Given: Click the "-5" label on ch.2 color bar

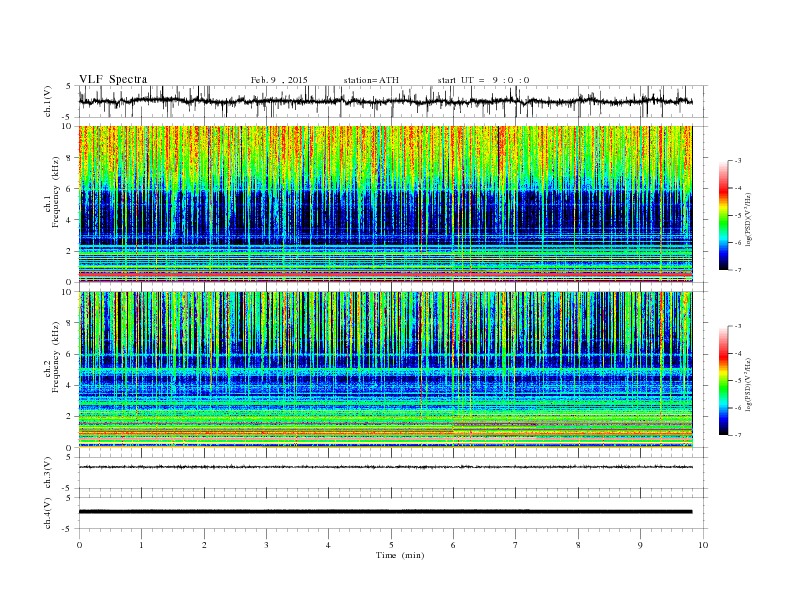Looking at the screenshot, I should pyautogui.click(x=738, y=381).
